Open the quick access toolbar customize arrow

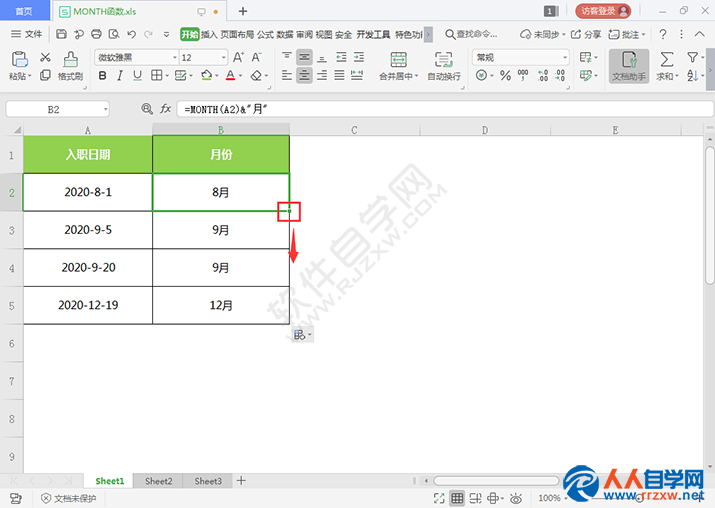[166, 34]
